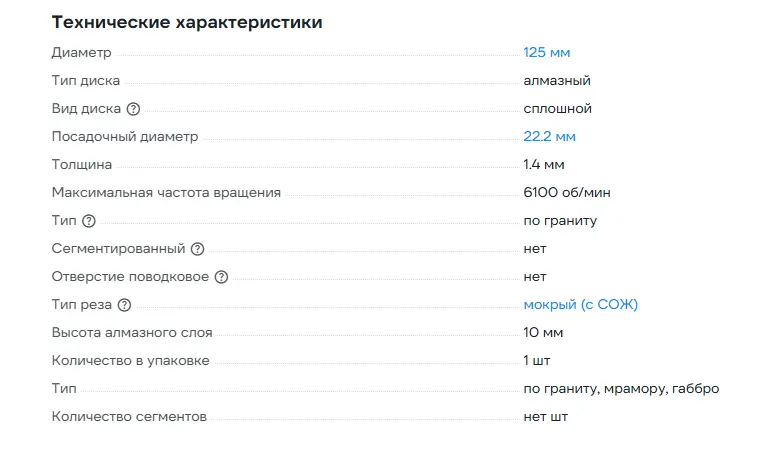The height and width of the screenshot is (466, 784).
Task: Click the Максимальная частота вращения label
Action: click(166, 193)
